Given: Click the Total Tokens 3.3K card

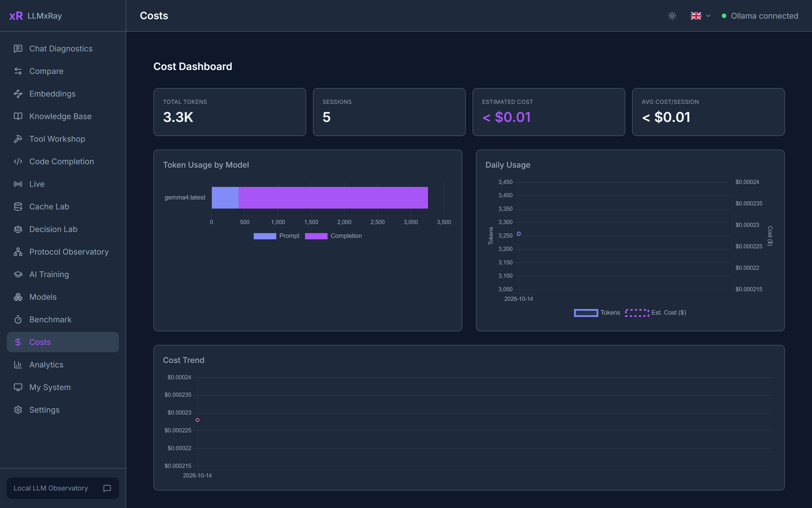Looking at the screenshot, I should [230, 112].
